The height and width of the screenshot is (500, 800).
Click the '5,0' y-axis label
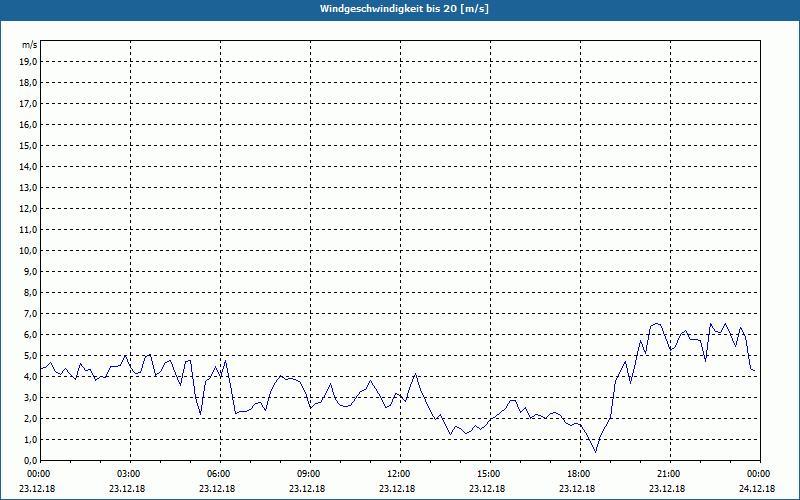30,356
